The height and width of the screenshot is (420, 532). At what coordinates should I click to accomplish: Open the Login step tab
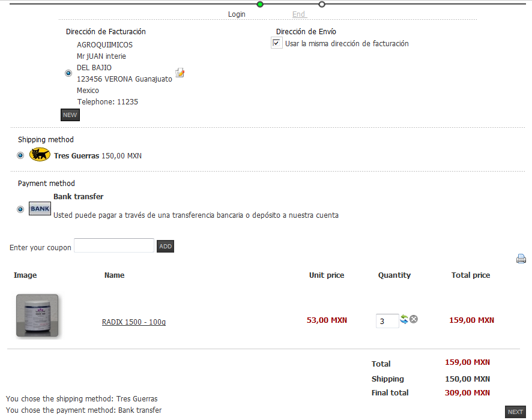coord(237,14)
